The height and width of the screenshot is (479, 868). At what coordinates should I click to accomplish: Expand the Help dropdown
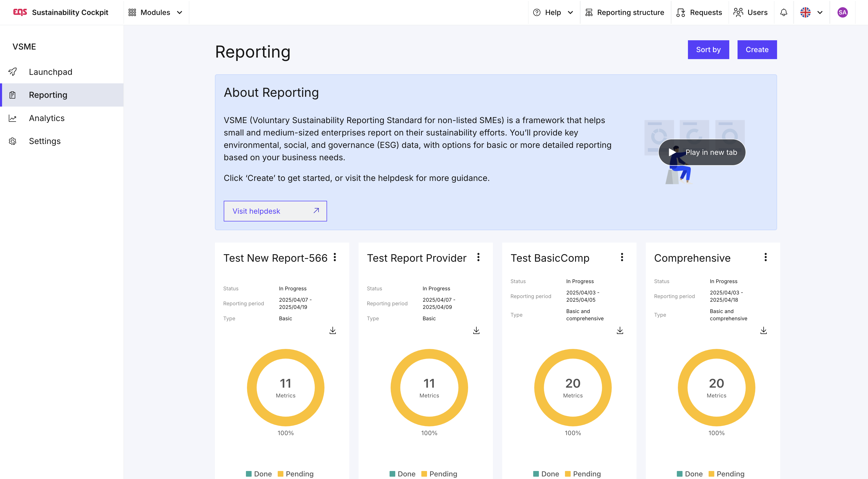click(x=553, y=12)
